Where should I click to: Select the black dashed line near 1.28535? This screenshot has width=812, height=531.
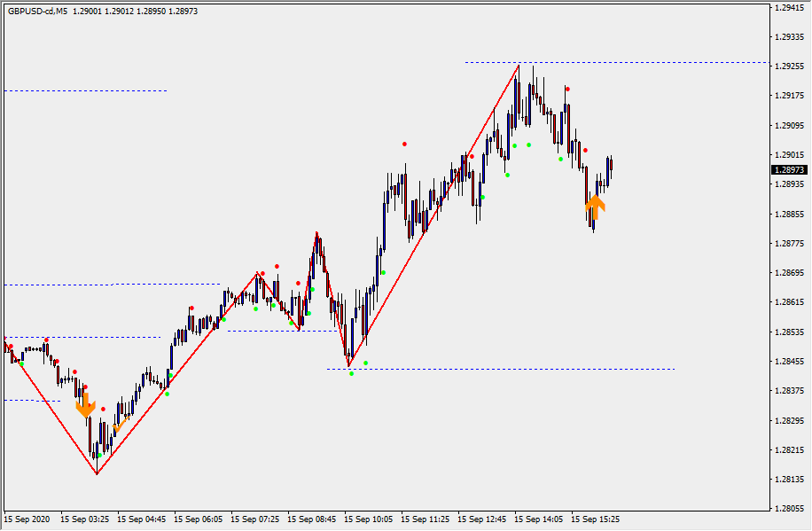[x=275, y=331]
